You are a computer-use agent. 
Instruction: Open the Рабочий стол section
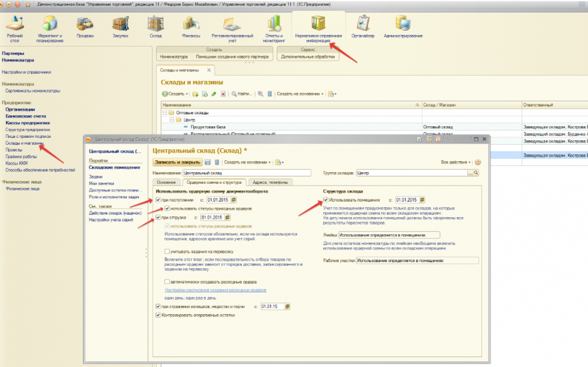point(14,29)
